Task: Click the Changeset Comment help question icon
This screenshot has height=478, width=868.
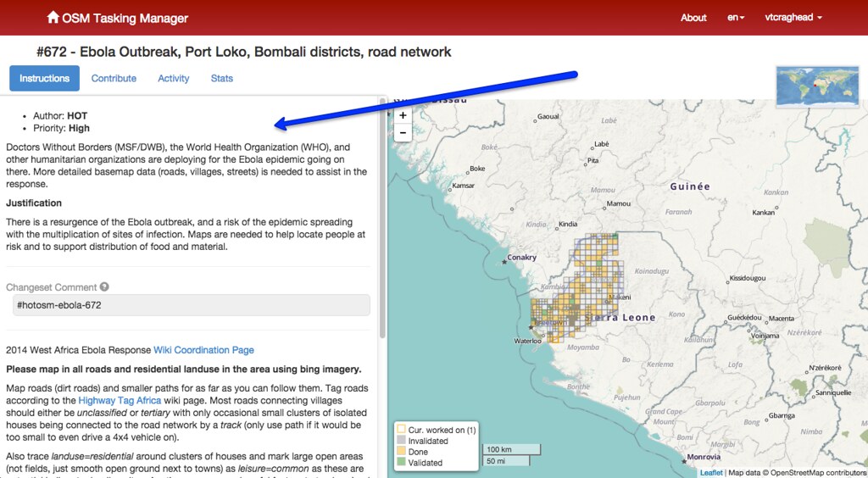Action: tap(104, 287)
